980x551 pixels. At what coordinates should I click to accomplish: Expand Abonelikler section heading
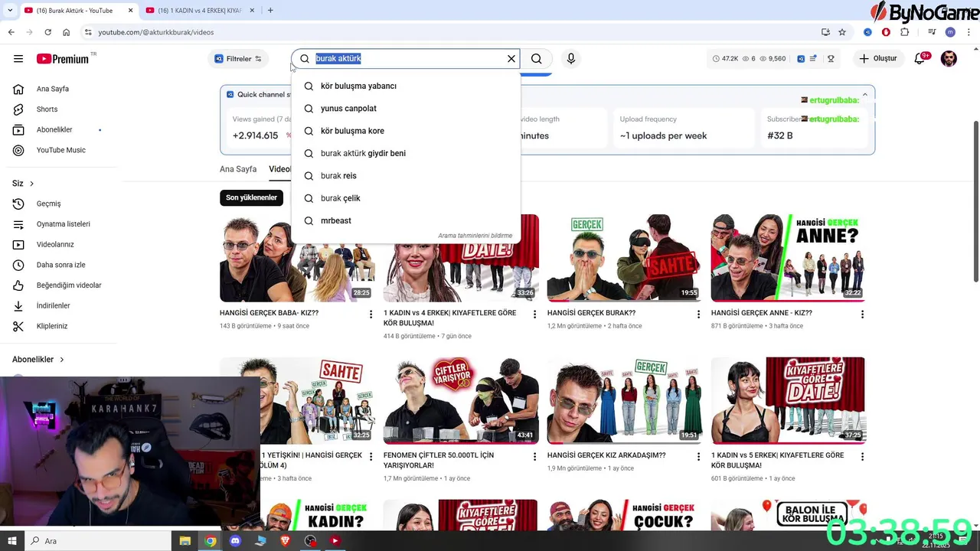[38, 360]
